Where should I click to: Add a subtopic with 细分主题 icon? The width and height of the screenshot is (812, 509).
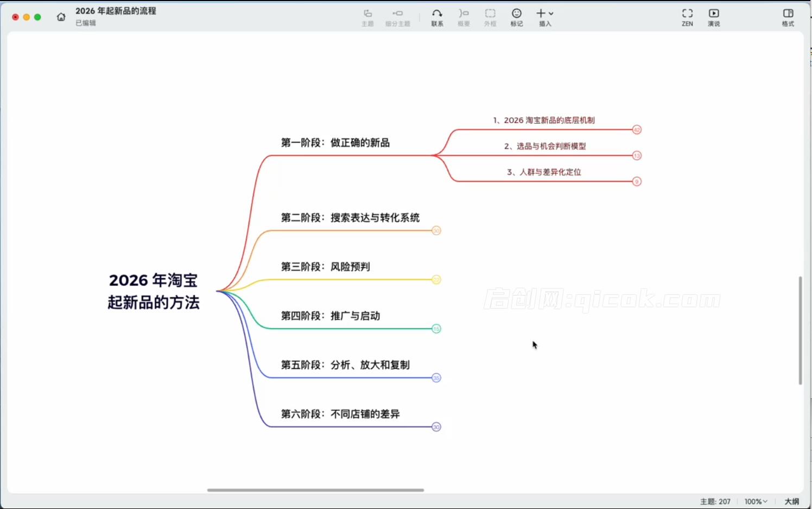point(398,17)
